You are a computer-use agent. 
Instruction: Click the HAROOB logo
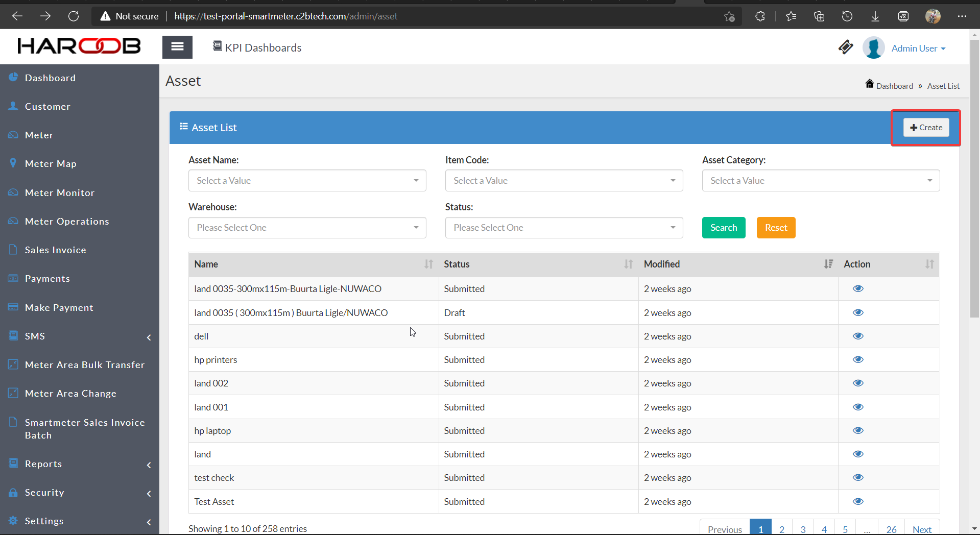click(79, 46)
